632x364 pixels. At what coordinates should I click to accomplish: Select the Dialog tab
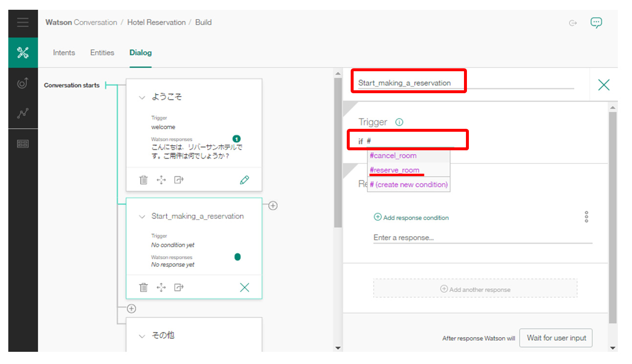(x=141, y=53)
